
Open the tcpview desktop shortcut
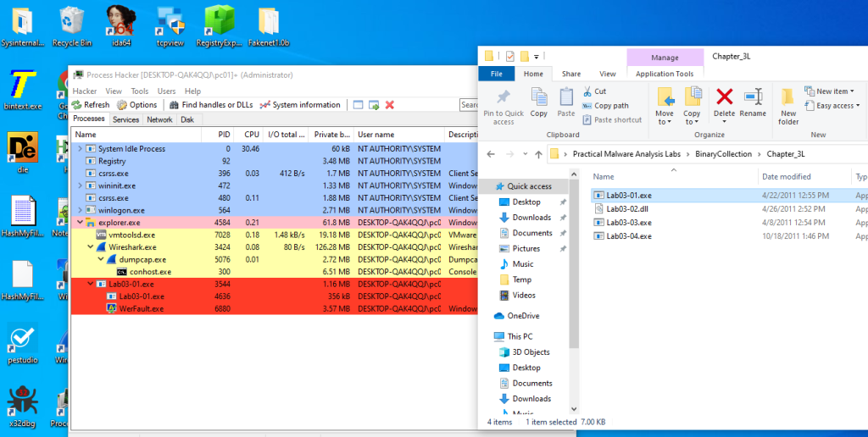coord(170,26)
